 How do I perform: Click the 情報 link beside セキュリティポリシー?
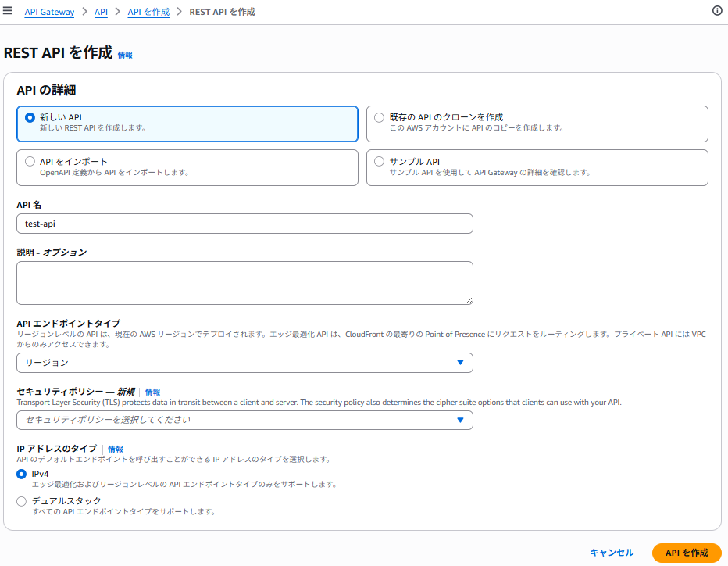tap(152, 392)
